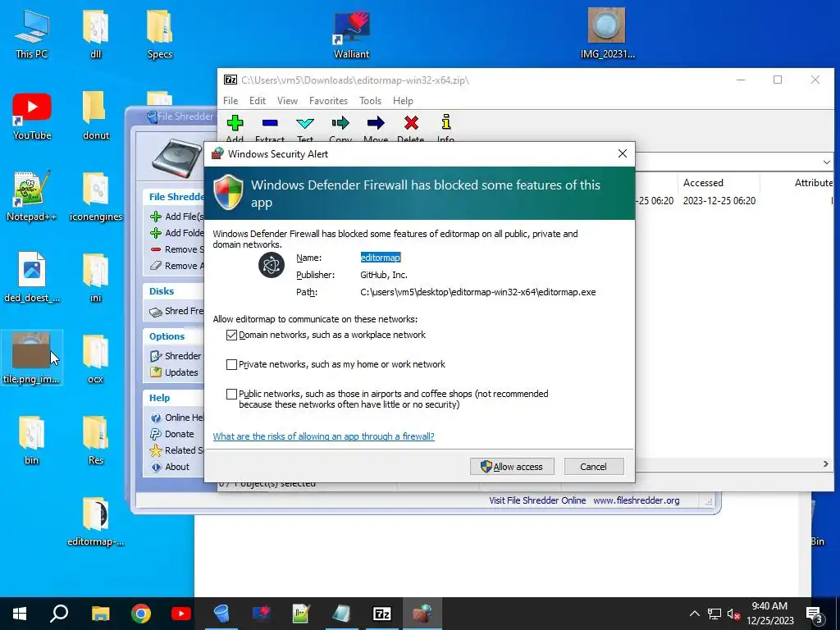
Task: Close the Windows Security Alert dialog
Action: [623, 153]
